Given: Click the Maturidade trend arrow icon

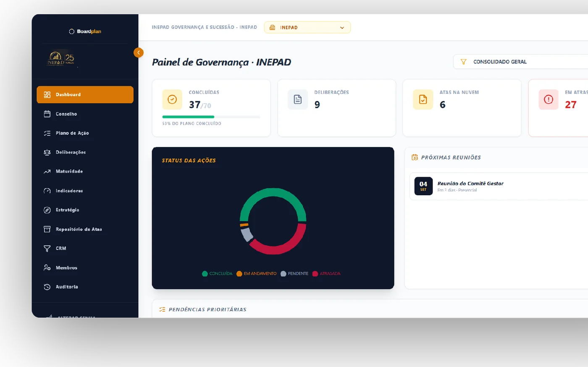Looking at the screenshot, I should [x=47, y=171].
